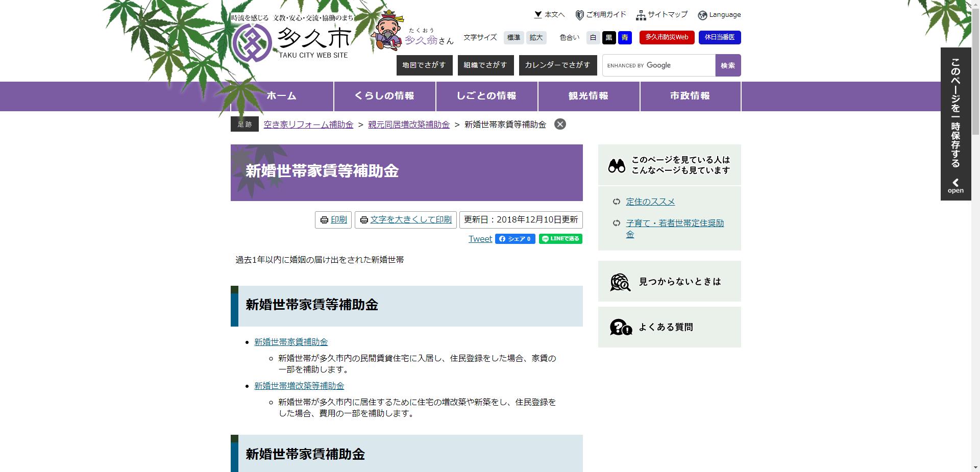980x472 pixels.
Task: Select 拡大 to enlarge text size
Action: 536,37
